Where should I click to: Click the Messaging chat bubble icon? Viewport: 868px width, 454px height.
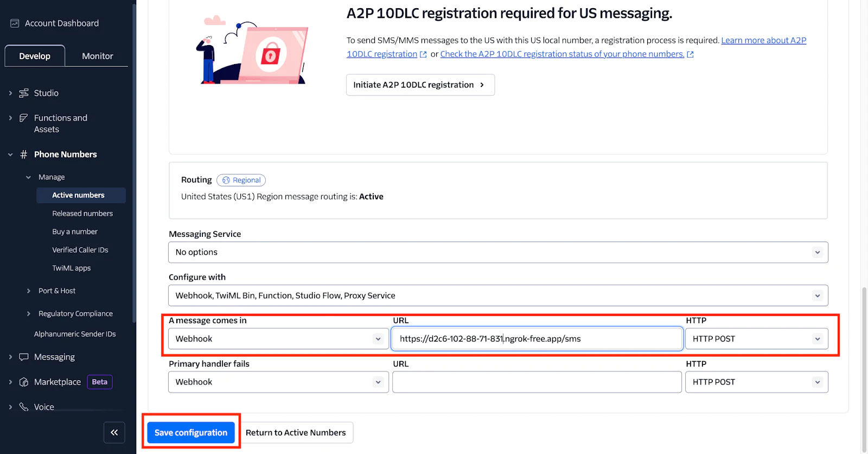coord(24,357)
